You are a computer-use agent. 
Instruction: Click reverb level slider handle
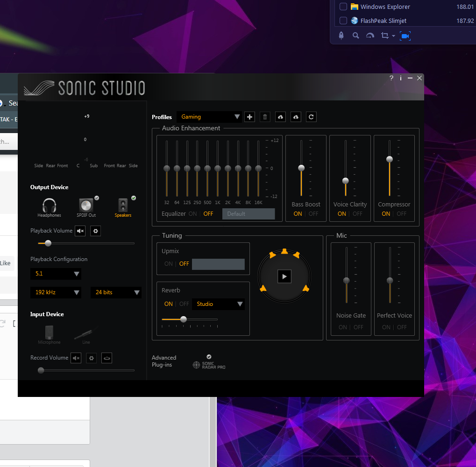point(184,319)
